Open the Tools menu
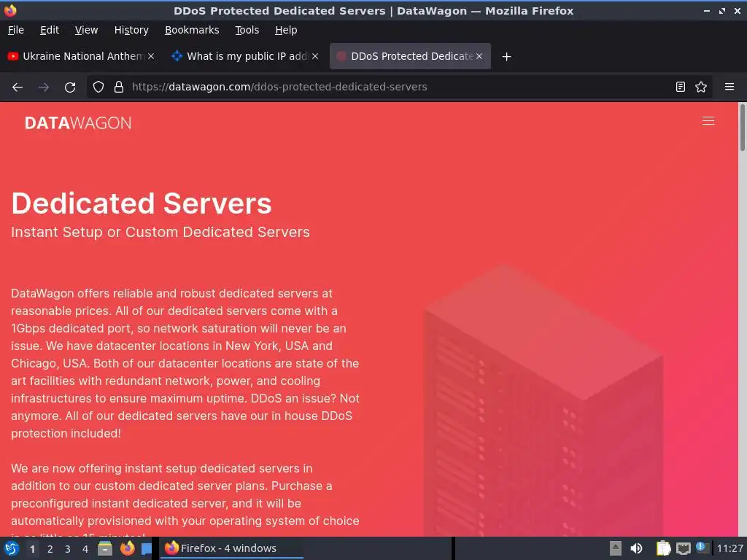Viewport: 747px width, 560px height. [x=247, y=30]
